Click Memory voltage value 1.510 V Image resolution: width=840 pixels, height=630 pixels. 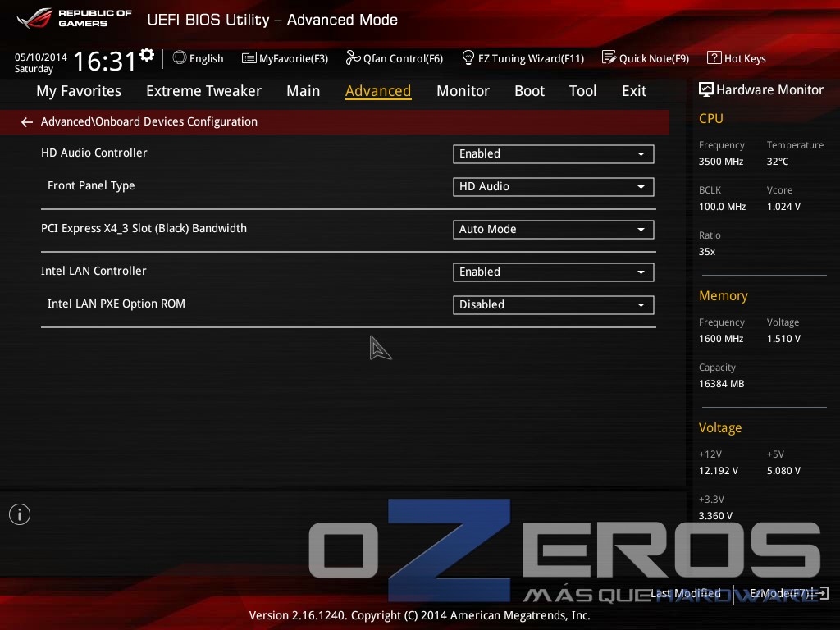click(783, 339)
